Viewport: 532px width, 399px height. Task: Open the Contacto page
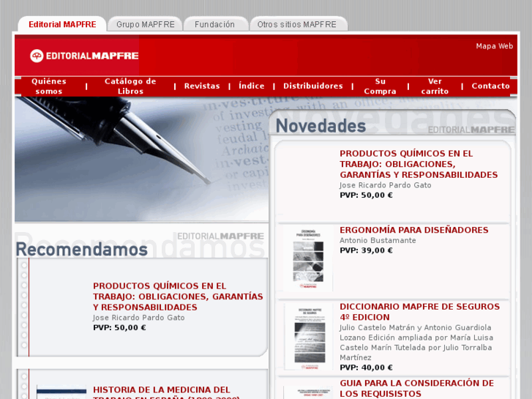[490, 86]
